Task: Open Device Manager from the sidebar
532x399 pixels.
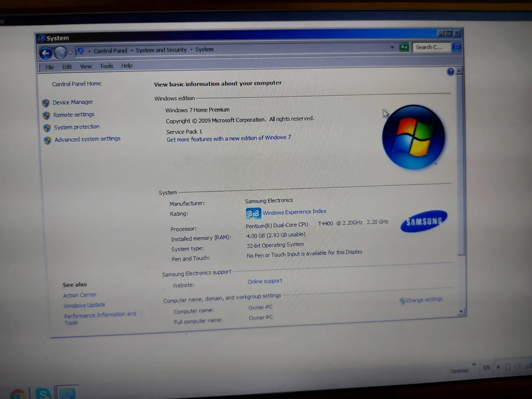Action: pos(72,102)
